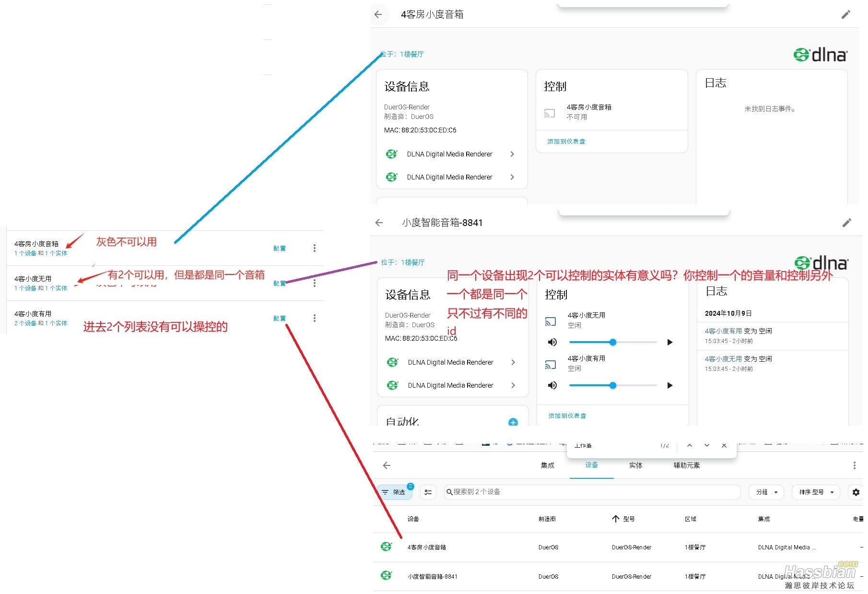Close the browser find bar
The image size is (868, 594).
724,446
